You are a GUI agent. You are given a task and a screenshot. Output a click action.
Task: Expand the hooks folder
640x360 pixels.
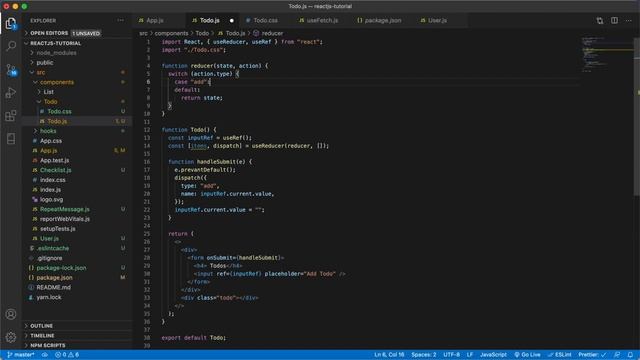[x=48, y=131]
